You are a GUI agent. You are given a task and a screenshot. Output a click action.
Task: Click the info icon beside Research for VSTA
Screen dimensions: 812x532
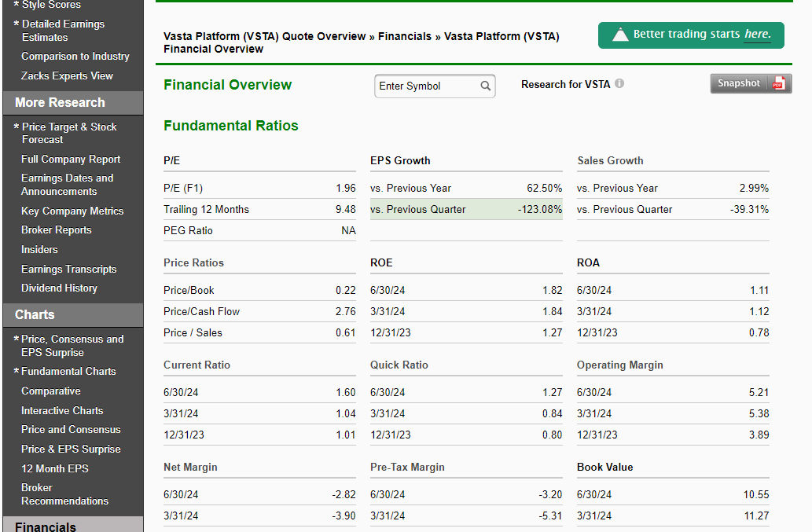coord(619,83)
